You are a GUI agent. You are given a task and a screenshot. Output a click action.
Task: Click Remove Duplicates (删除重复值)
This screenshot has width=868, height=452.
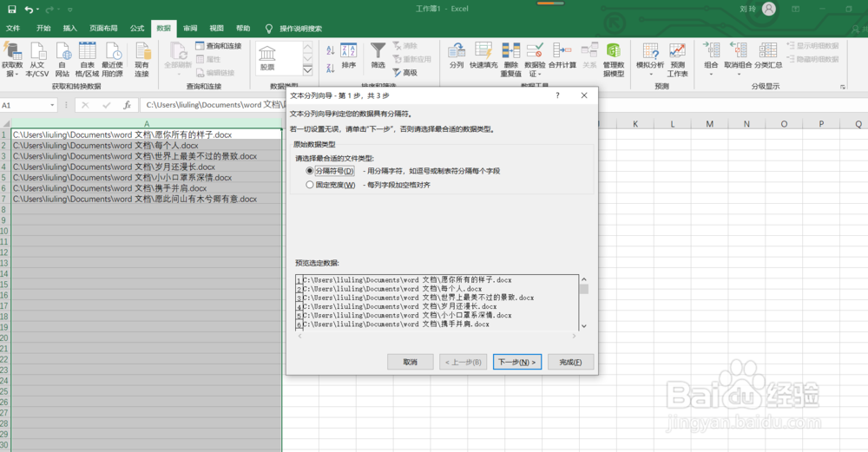tap(511, 60)
